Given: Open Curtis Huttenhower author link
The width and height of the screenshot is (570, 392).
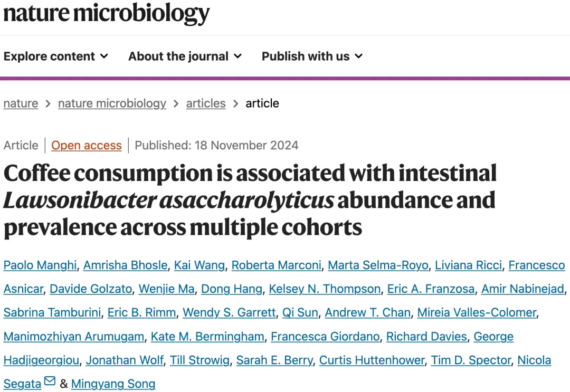Looking at the screenshot, I should tap(372, 360).
